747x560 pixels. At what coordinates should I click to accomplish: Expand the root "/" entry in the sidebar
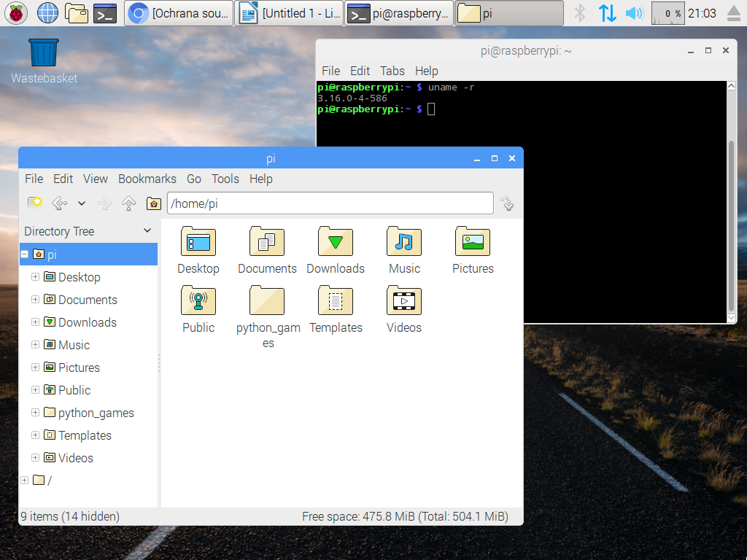point(24,480)
